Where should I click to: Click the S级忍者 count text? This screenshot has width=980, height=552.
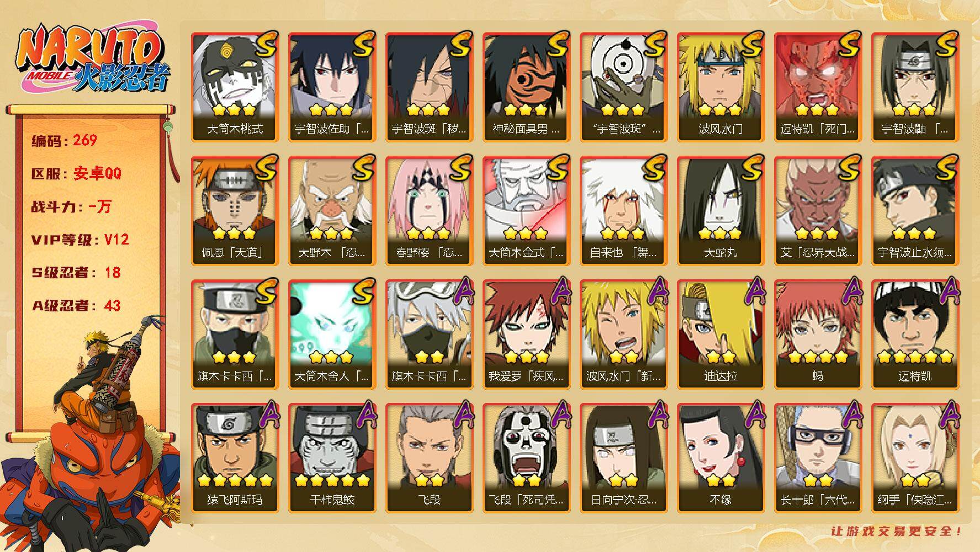click(x=76, y=273)
